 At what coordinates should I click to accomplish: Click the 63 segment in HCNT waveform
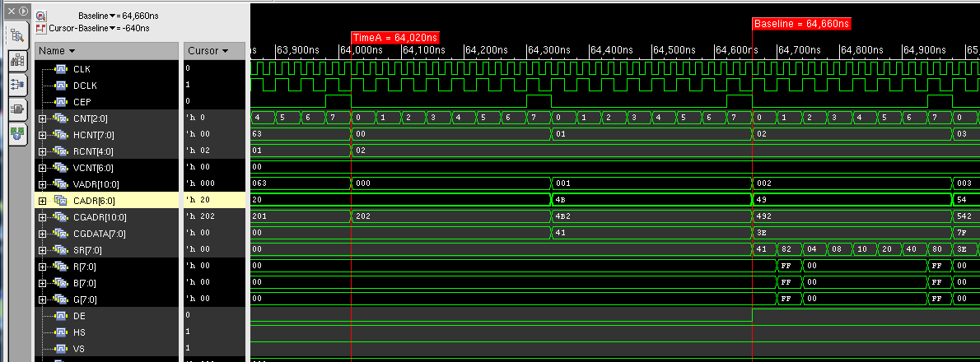coord(301,135)
